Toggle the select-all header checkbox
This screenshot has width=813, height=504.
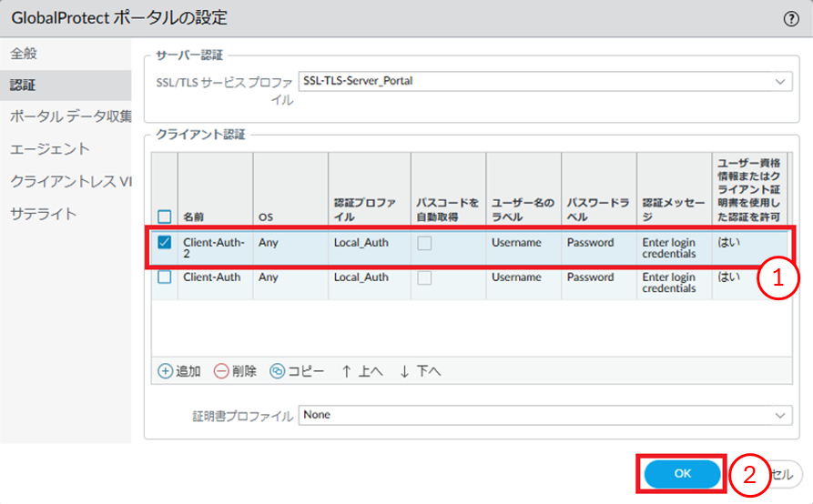click(165, 217)
